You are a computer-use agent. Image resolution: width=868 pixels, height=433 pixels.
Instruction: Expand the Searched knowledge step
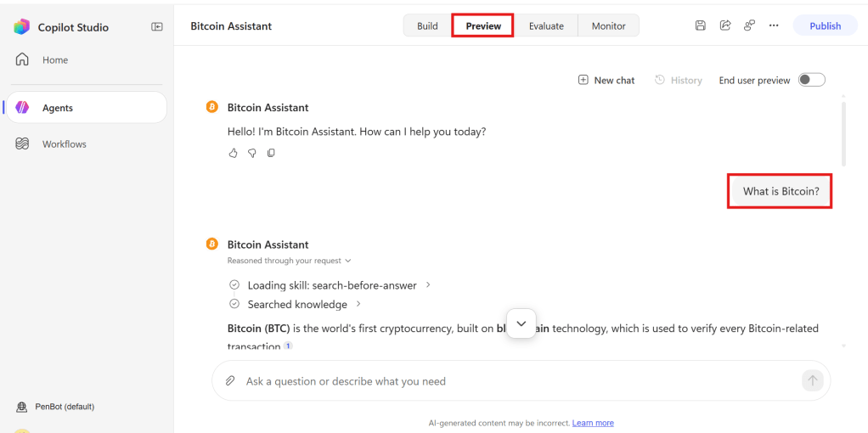pos(296,304)
